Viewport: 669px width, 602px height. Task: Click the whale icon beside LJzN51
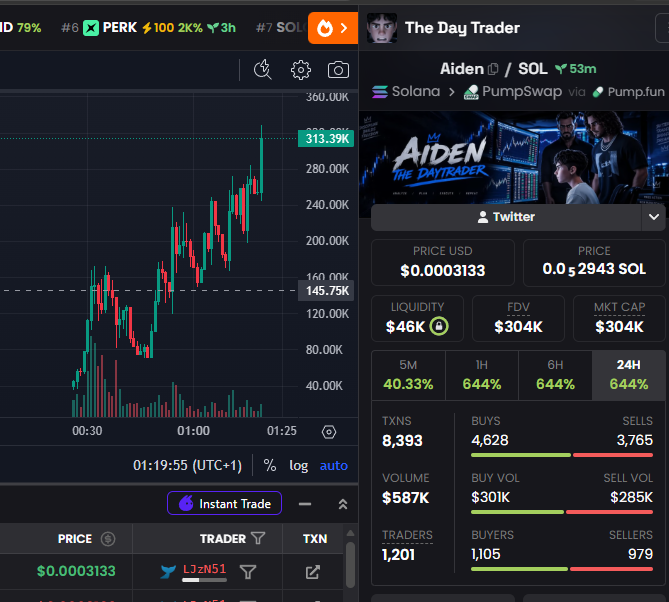(x=168, y=572)
